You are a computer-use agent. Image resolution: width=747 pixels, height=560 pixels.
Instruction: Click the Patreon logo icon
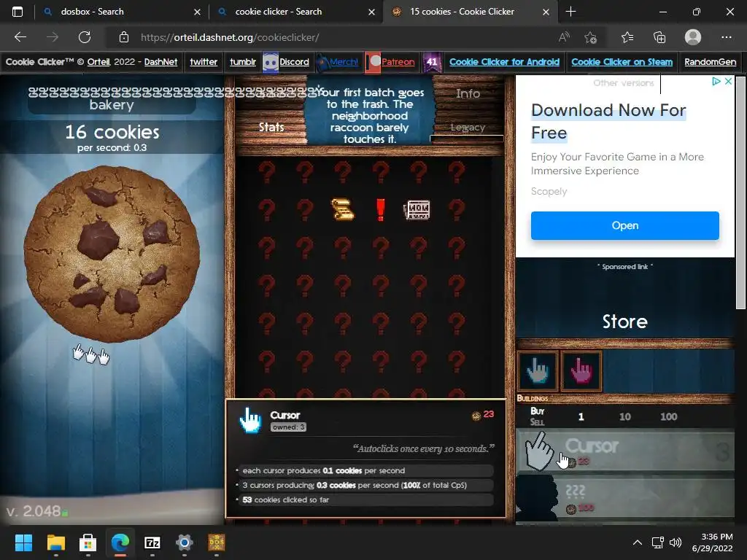tap(373, 63)
